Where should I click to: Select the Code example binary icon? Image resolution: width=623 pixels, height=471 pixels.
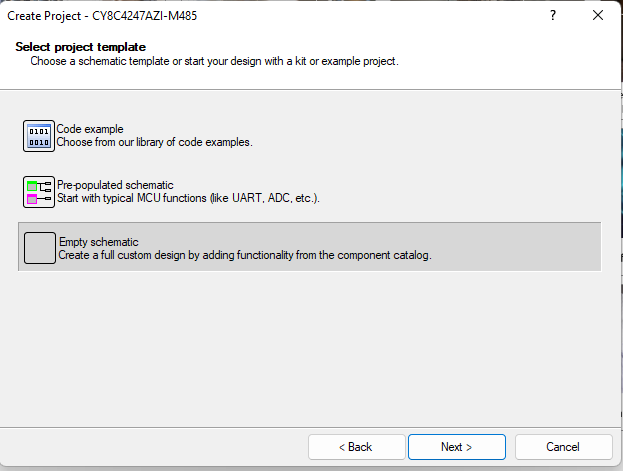coord(39,136)
